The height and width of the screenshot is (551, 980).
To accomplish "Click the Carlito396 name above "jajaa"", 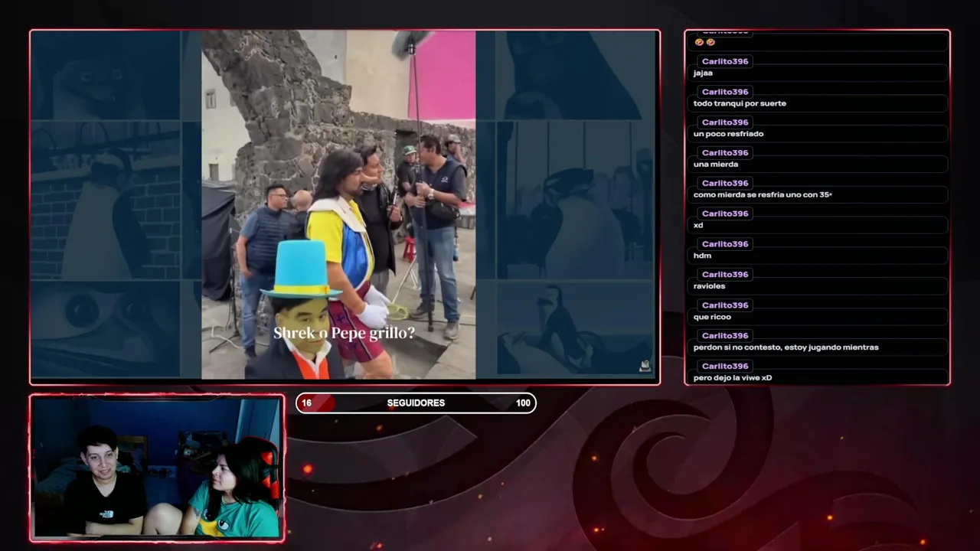I will tap(724, 61).
